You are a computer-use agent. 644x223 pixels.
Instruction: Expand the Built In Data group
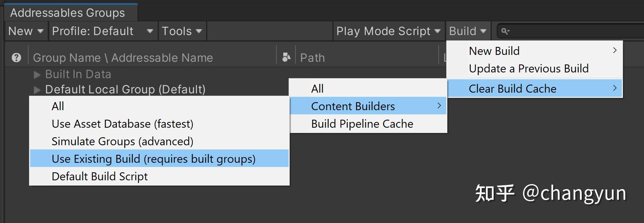coord(37,75)
